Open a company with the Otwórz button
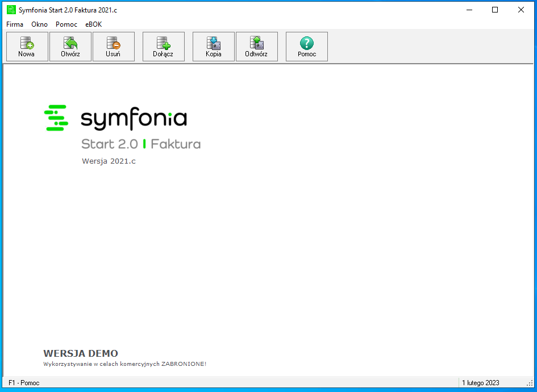The width and height of the screenshot is (537, 392). 70,47
